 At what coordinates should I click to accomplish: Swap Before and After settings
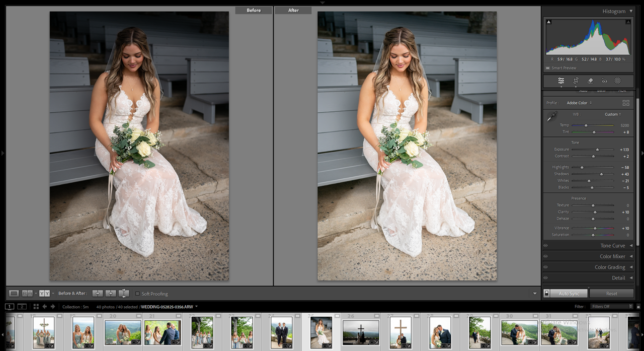point(124,294)
